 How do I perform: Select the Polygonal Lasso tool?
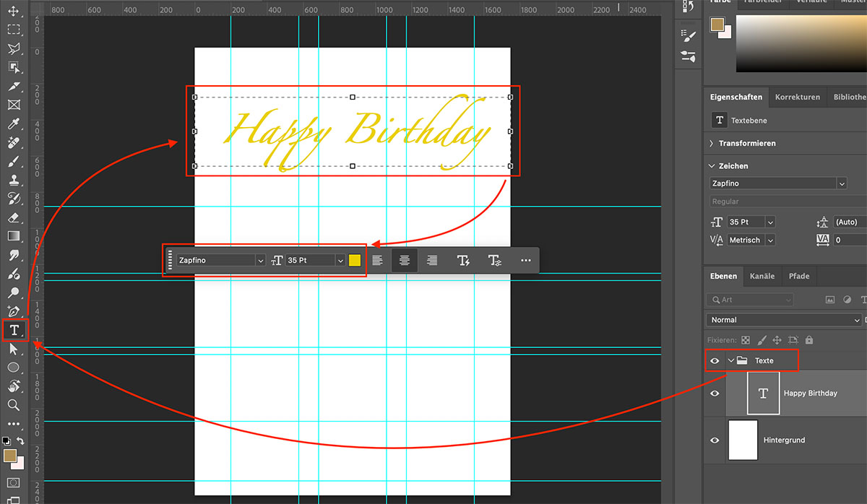(13, 48)
